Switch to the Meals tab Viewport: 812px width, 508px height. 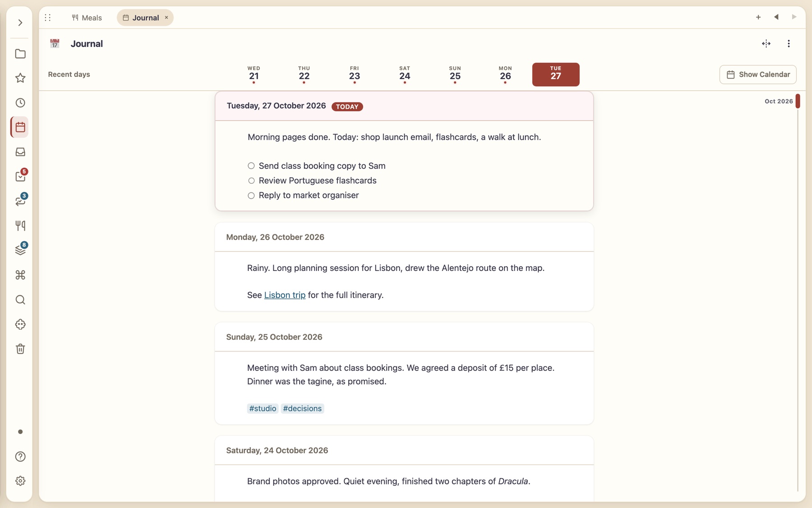87,18
